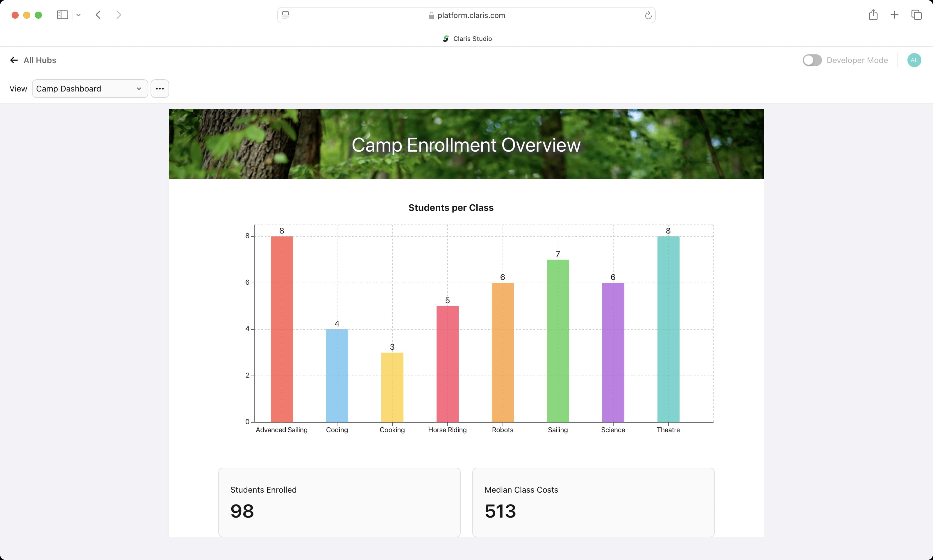This screenshot has width=933, height=560.
Task: Expand the Camp Dashboard view dropdown
Action: [90, 89]
